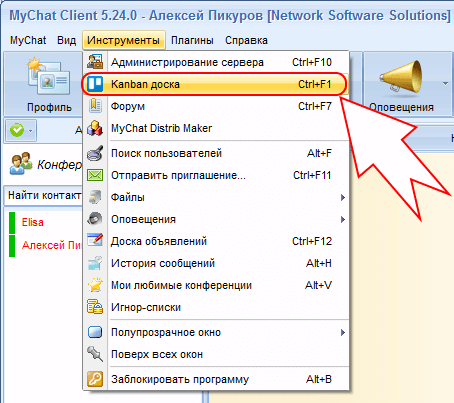The height and width of the screenshot is (403, 454).
Task: Click the conference users icon
Action: (x=21, y=163)
